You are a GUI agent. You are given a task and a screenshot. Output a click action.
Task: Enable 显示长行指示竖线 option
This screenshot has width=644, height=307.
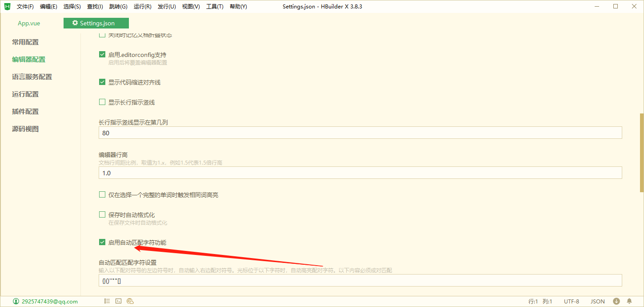pos(102,102)
